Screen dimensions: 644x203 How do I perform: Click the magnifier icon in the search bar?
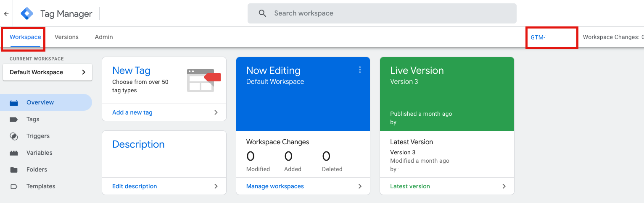[x=263, y=13]
